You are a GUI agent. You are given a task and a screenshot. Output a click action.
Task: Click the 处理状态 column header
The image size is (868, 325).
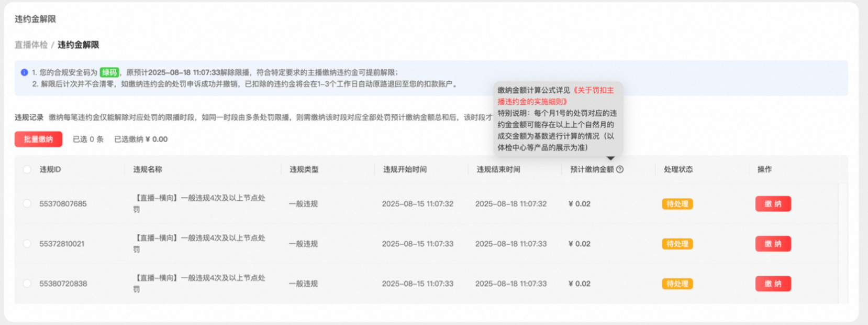pos(678,169)
